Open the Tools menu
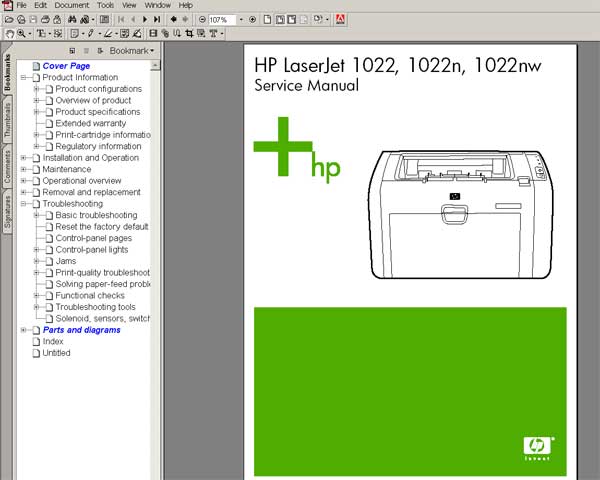Screen dimensions: 600x480 (105, 5)
